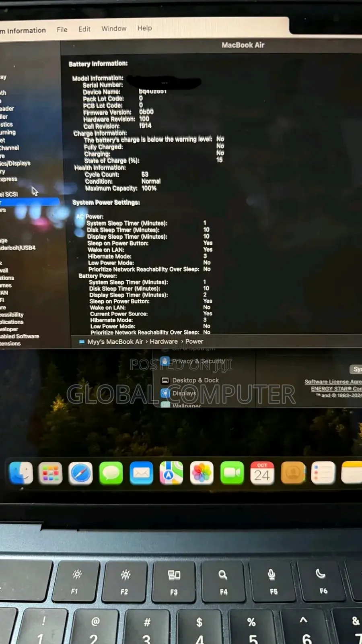Select Fibre Channel in sidebar
This screenshot has height=644, width=362.
[10, 148]
